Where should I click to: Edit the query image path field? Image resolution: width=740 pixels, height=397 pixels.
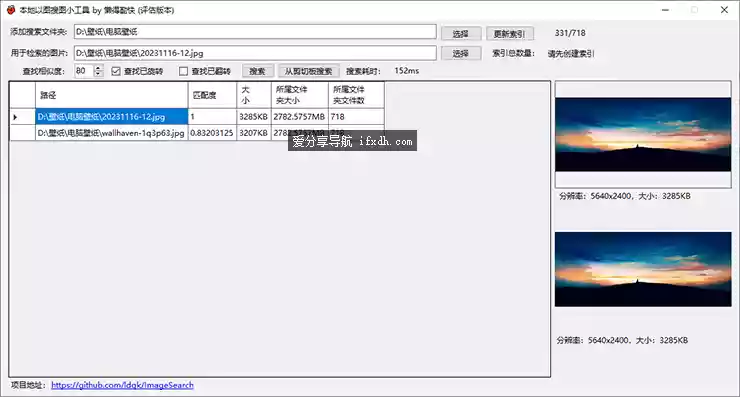point(255,53)
